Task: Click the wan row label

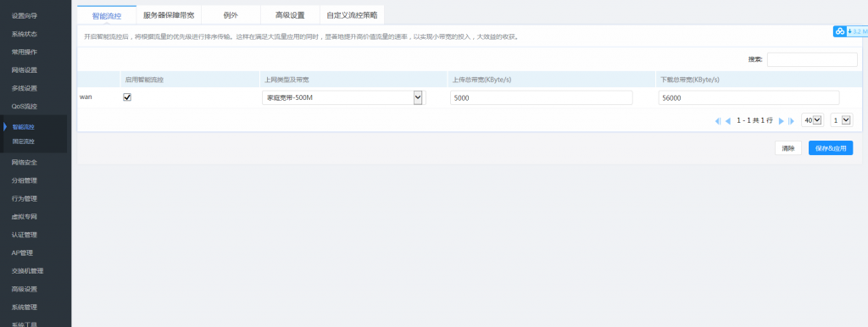Action: click(x=86, y=97)
